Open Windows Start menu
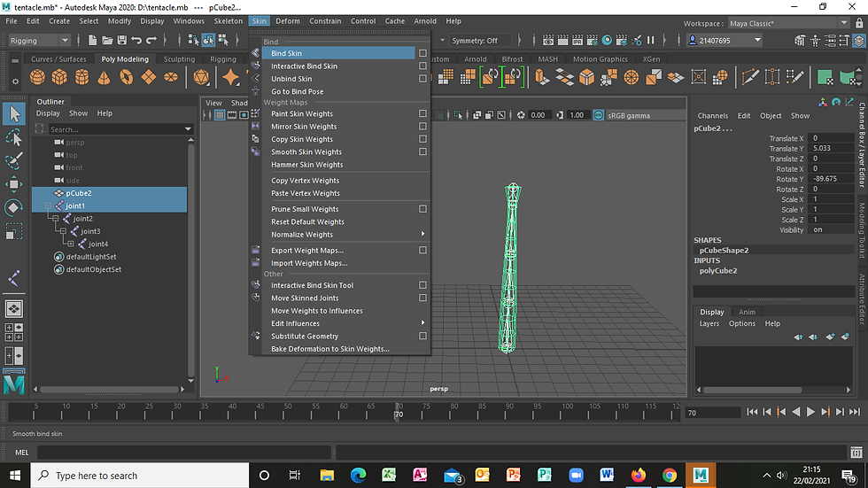 point(15,476)
